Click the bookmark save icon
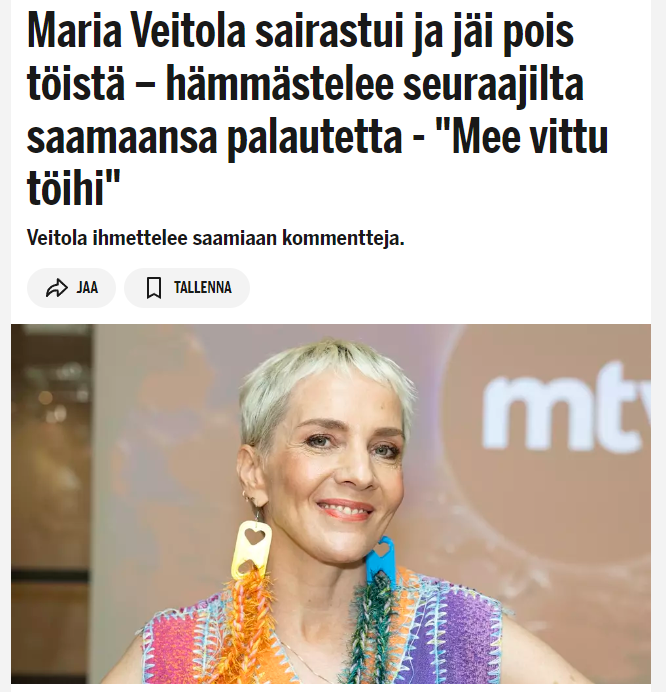Image resolution: width=666 pixels, height=692 pixels. pos(154,288)
